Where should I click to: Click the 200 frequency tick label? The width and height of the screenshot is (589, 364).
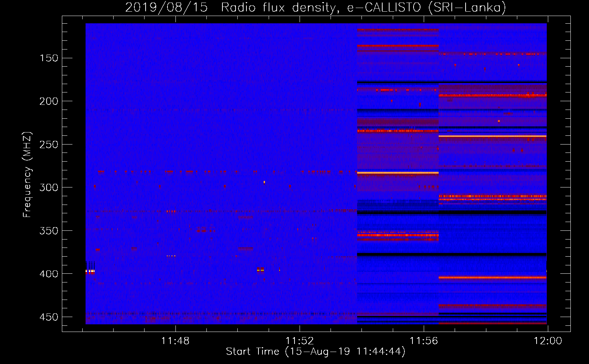(49, 101)
